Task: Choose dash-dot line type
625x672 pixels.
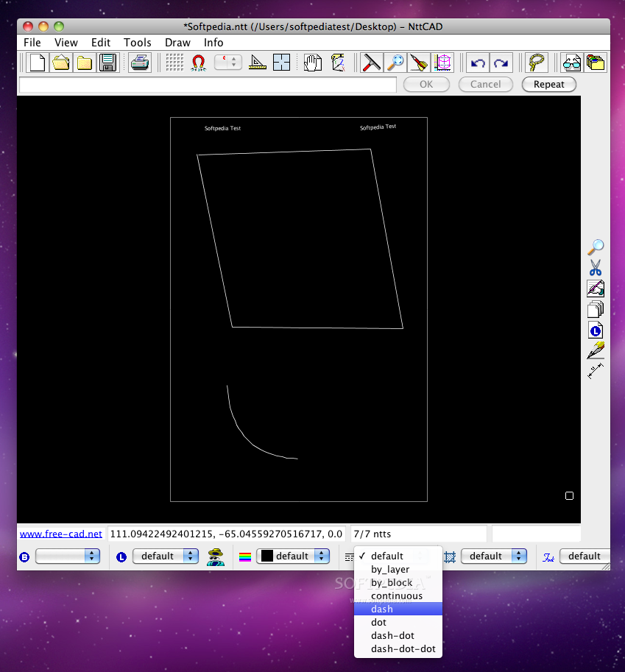Action: 398,636
